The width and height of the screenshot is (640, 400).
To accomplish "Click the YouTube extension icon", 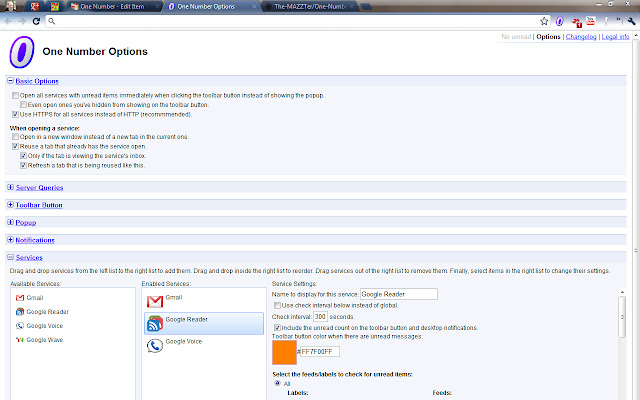I will point(591,21).
